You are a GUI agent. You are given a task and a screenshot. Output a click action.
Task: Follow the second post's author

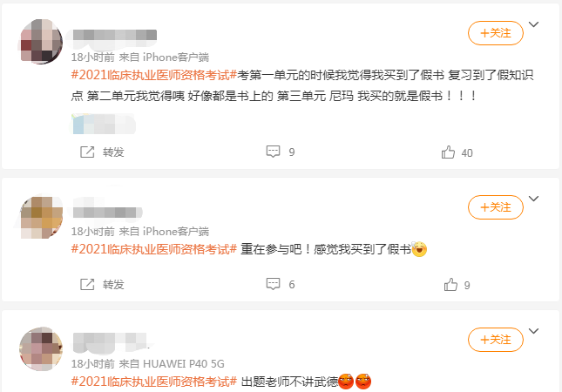click(x=495, y=207)
